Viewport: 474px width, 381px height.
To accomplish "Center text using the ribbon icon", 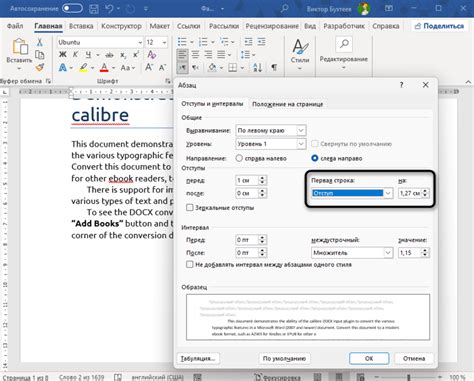I will (195, 55).
